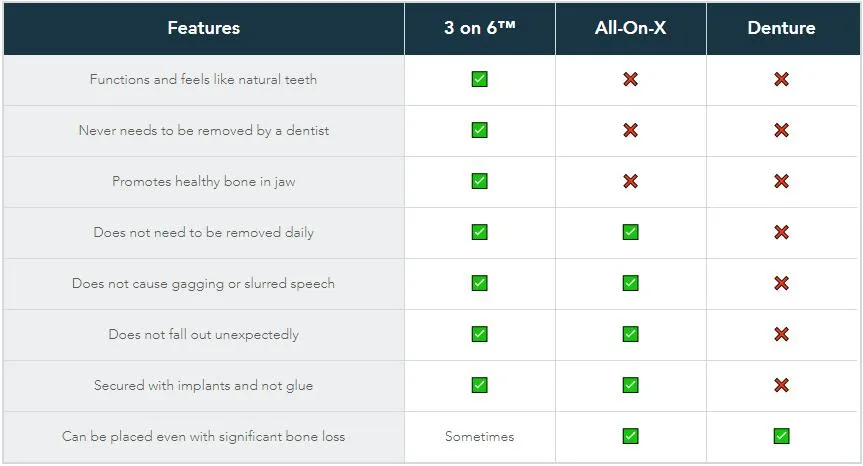Click the Features column header
This screenshot has width=863, height=466.
click(x=204, y=28)
